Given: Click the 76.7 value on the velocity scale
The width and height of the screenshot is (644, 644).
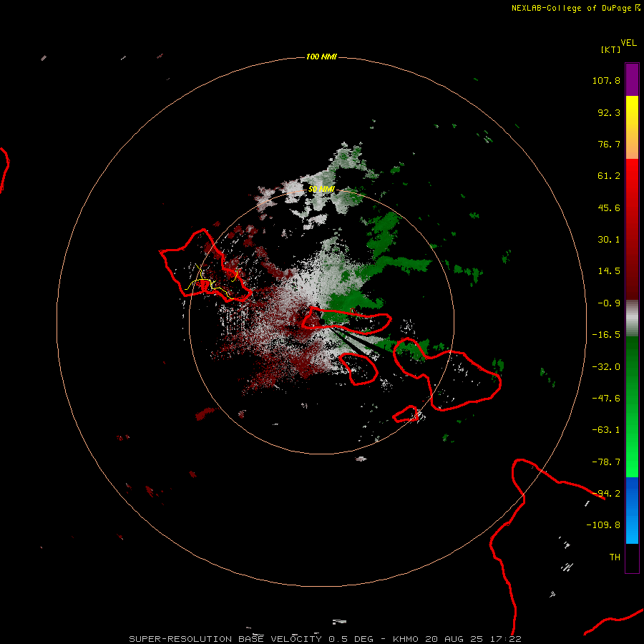Looking at the screenshot, I should pos(609,144).
